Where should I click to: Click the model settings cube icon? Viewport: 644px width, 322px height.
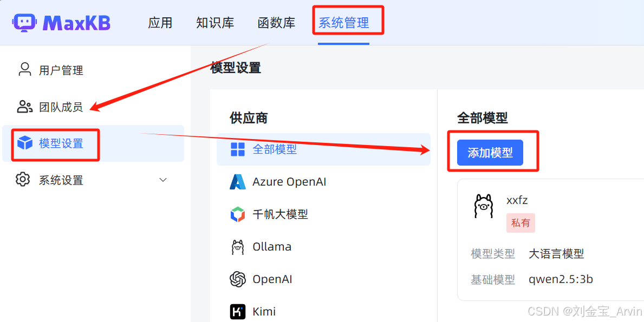click(24, 143)
